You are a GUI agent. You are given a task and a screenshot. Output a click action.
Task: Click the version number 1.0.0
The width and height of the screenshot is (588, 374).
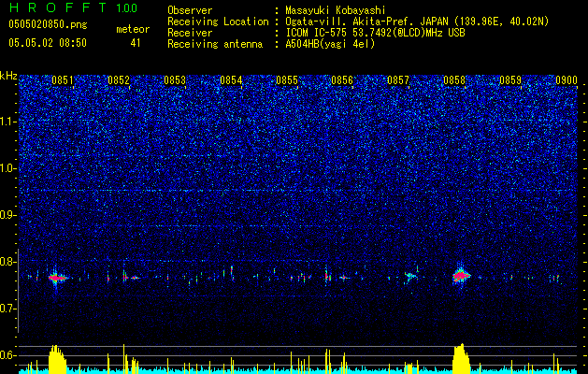127,7
